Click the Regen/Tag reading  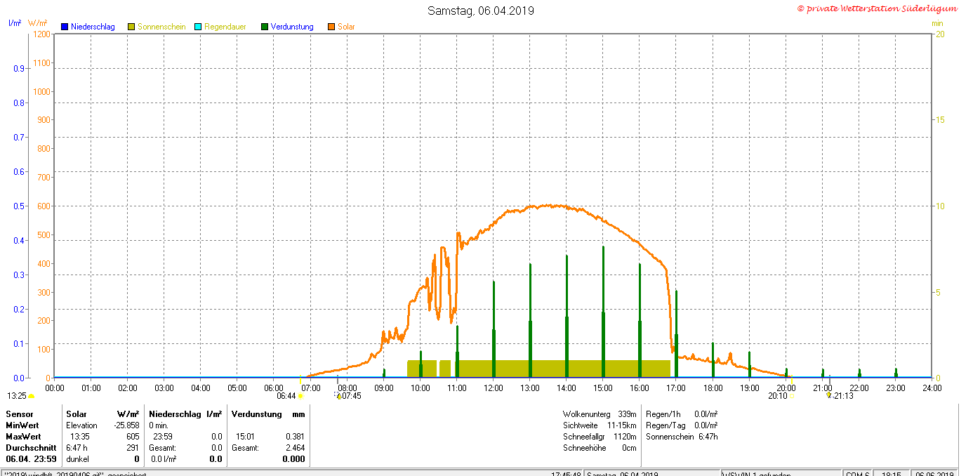point(682,425)
